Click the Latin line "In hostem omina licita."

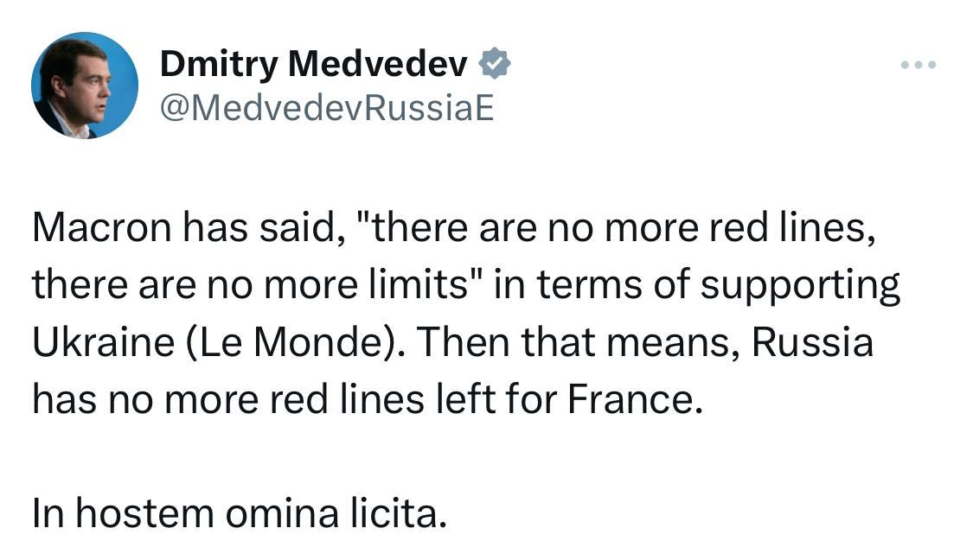click(x=240, y=513)
